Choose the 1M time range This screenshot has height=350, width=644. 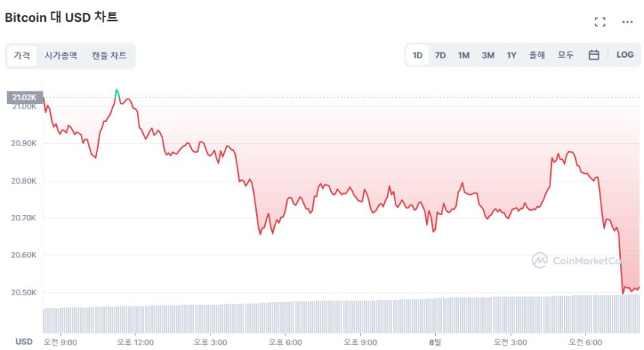tap(464, 55)
